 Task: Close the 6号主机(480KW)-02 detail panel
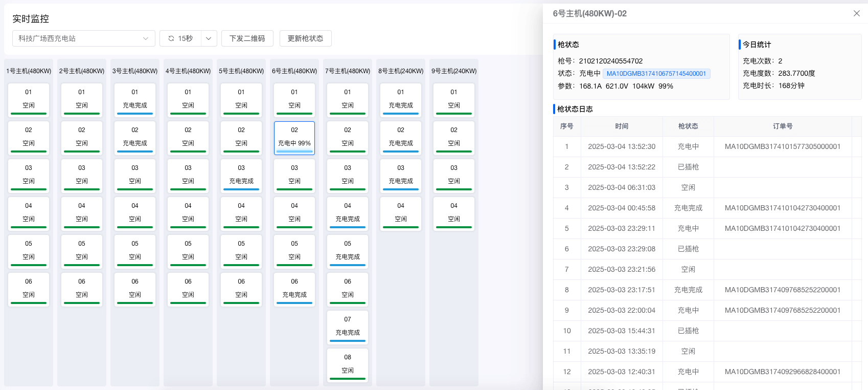pos(857,13)
